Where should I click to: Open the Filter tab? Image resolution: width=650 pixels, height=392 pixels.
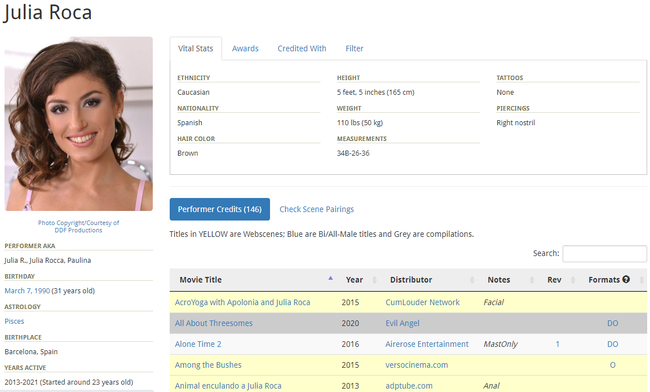coord(354,48)
